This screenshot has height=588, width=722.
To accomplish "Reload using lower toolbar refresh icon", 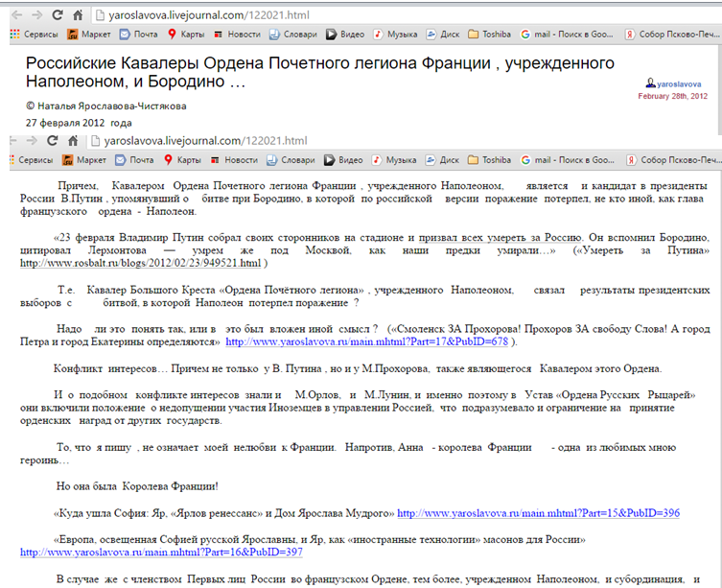I will coord(53,141).
